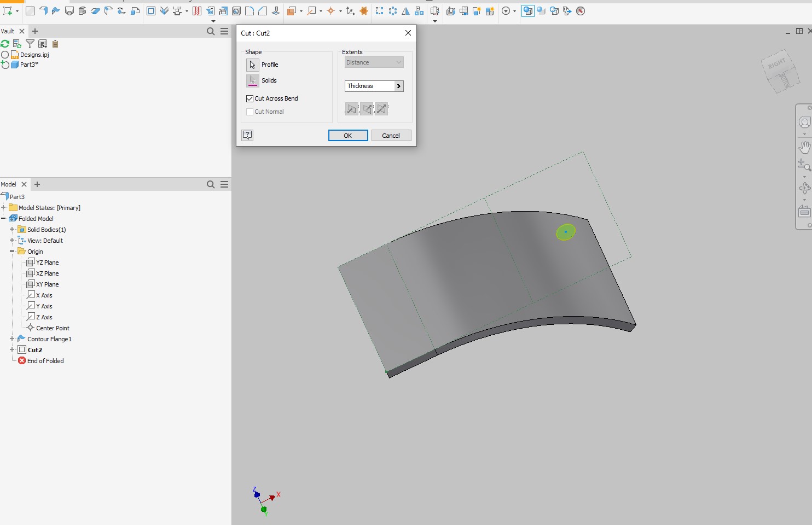Select the Work Point tool icon
Screen dimensions: 812x525
330,11
